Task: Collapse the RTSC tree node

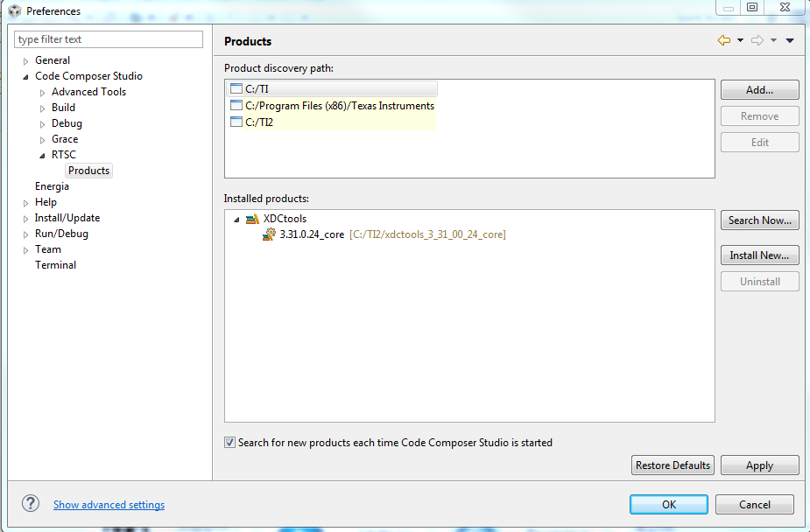Action: pos(42,156)
